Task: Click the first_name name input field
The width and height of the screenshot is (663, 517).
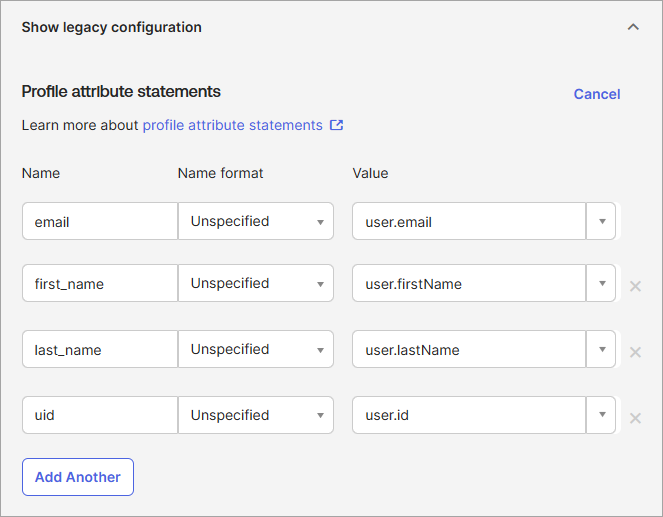Action: (x=100, y=283)
